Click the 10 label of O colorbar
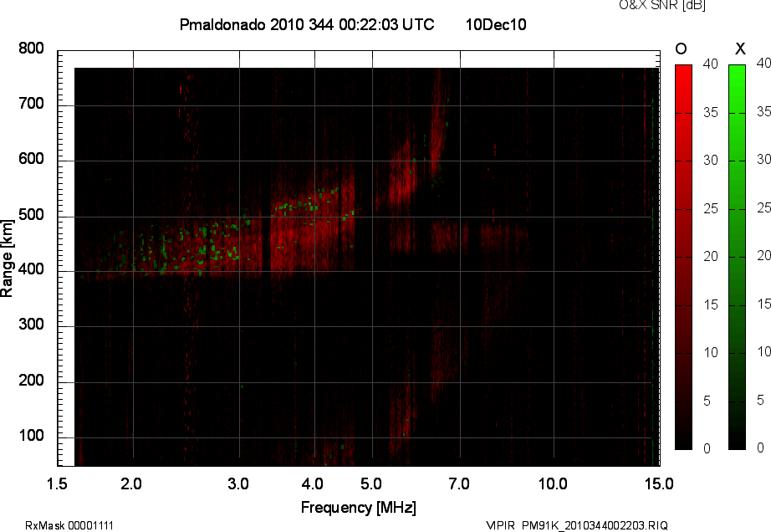 click(711, 352)
